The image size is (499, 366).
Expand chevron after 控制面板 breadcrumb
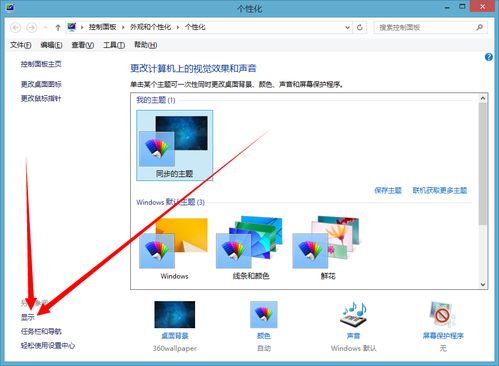point(123,27)
